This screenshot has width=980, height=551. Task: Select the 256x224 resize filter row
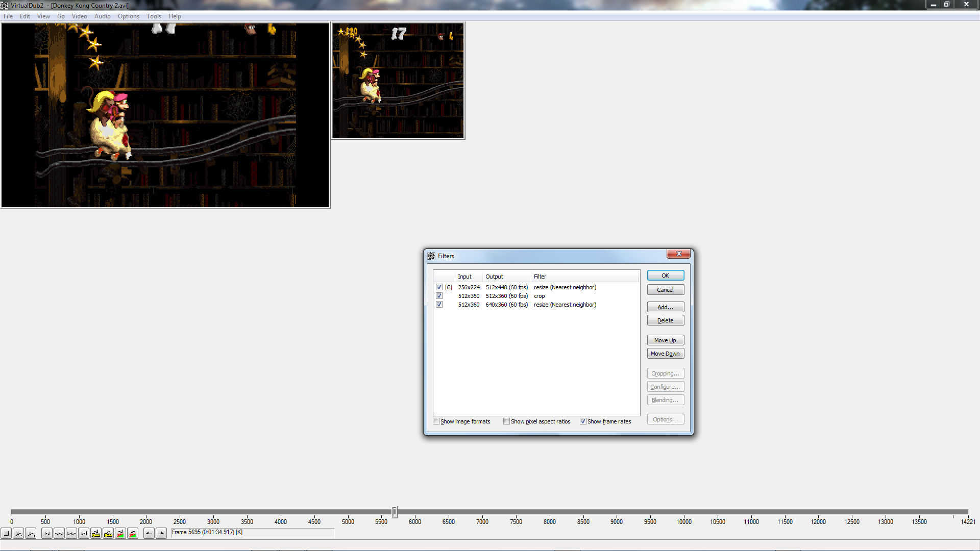[536, 287]
